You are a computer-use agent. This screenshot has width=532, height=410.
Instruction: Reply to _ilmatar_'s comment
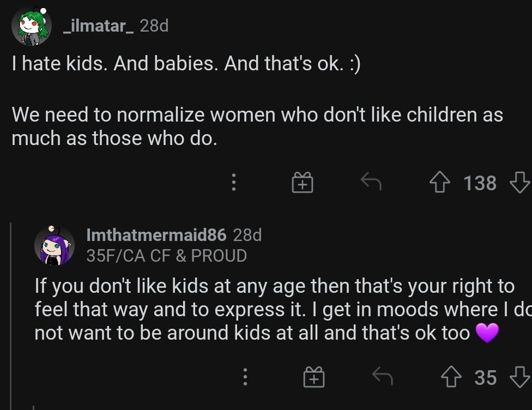coord(371,181)
